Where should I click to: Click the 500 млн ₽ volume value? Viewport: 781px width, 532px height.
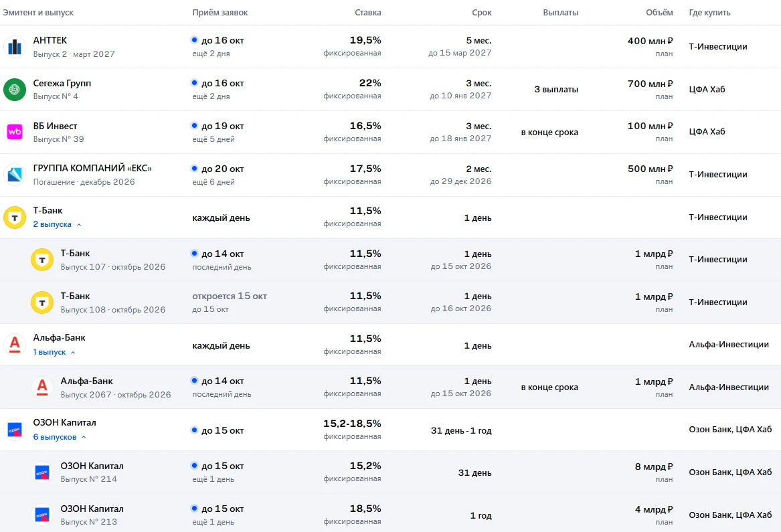(650, 169)
